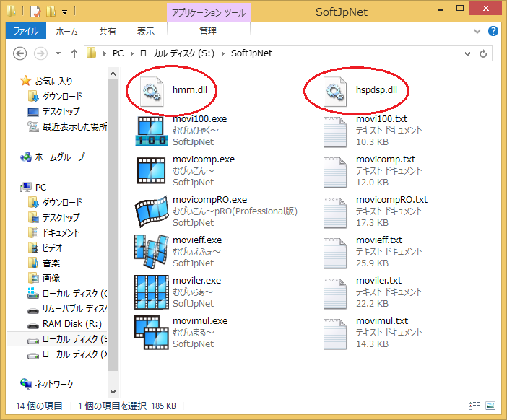Click moviler.exe file name text

[196, 281]
